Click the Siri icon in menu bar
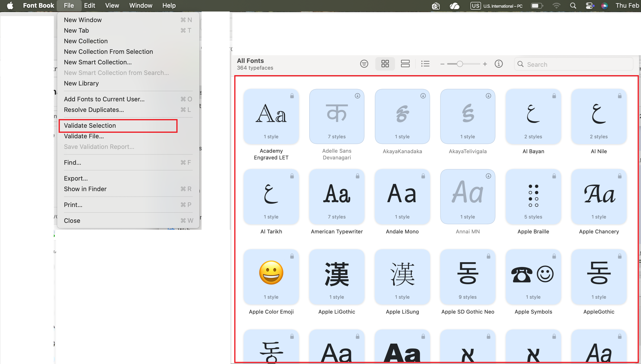The width and height of the screenshot is (641, 364). pyautogui.click(x=604, y=6)
